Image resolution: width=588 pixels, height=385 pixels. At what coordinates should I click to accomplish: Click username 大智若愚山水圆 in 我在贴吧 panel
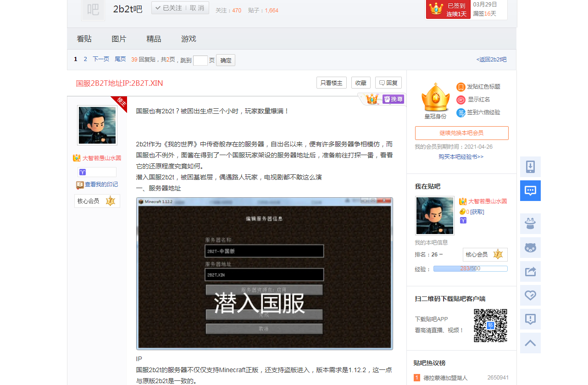pos(488,201)
